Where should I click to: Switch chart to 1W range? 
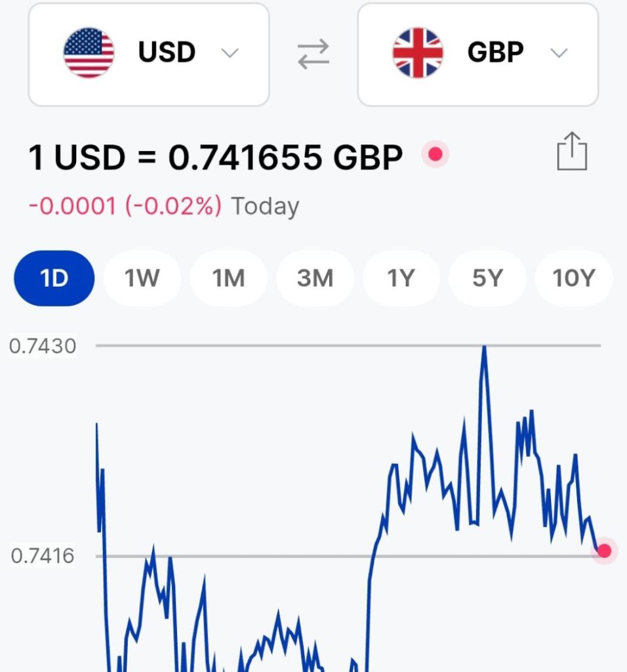(142, 278)
